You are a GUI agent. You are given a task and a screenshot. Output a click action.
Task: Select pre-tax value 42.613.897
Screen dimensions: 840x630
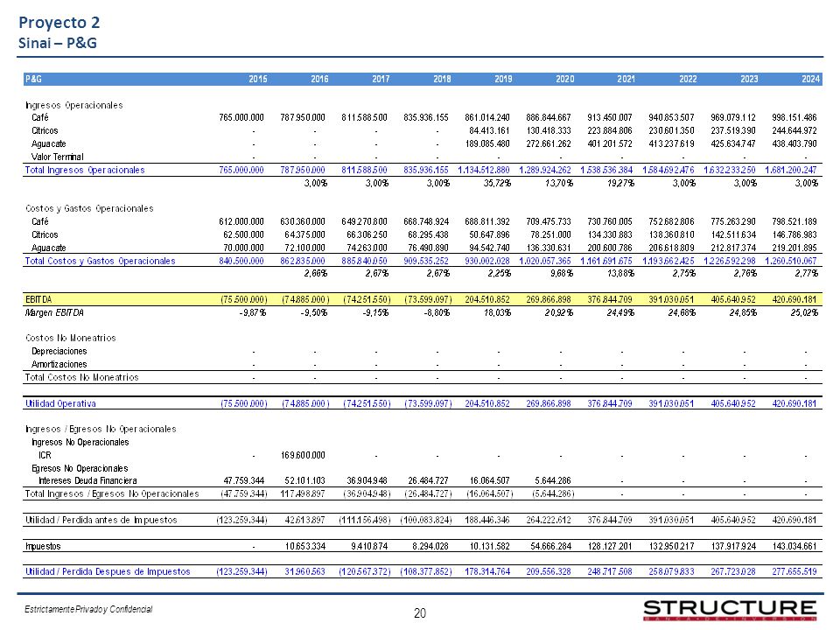point(304,520)
